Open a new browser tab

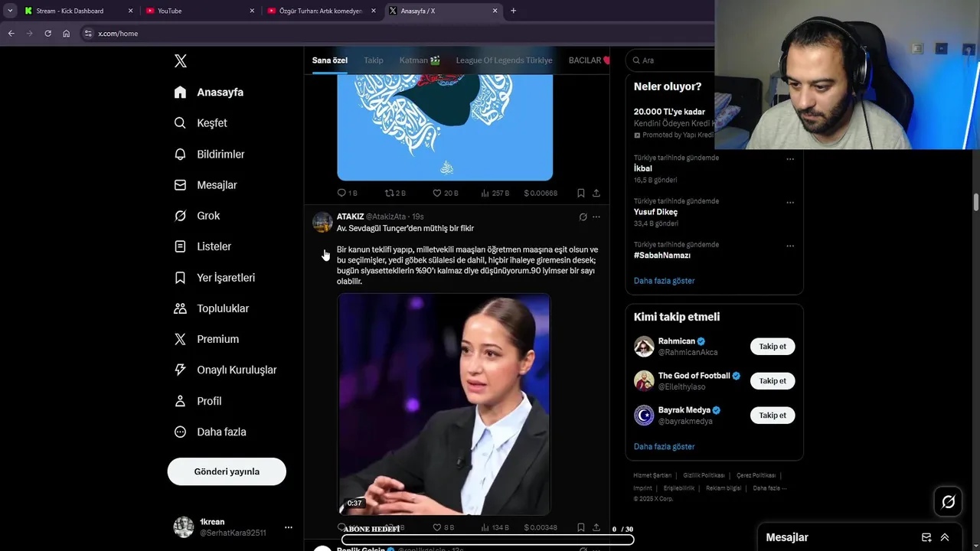513,11
